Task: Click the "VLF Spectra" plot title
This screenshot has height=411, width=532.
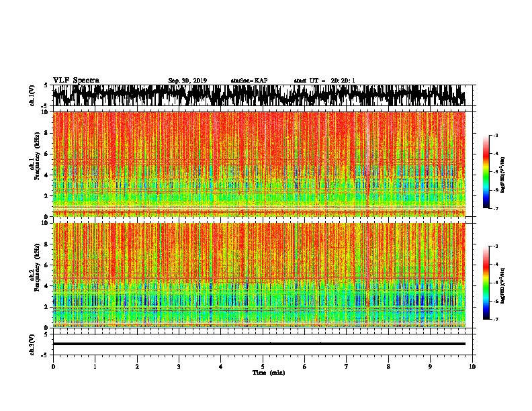Action: [x=76, y=81]
